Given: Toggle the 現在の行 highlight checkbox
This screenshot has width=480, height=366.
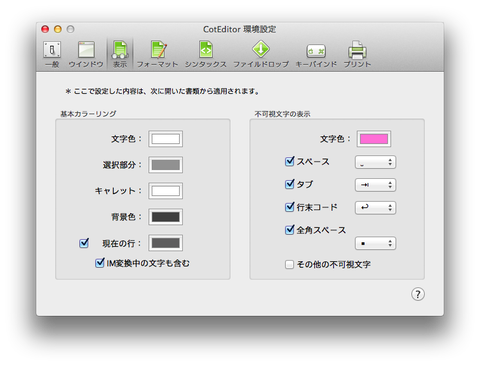Looking at the screenshot, I should point(84,243).
